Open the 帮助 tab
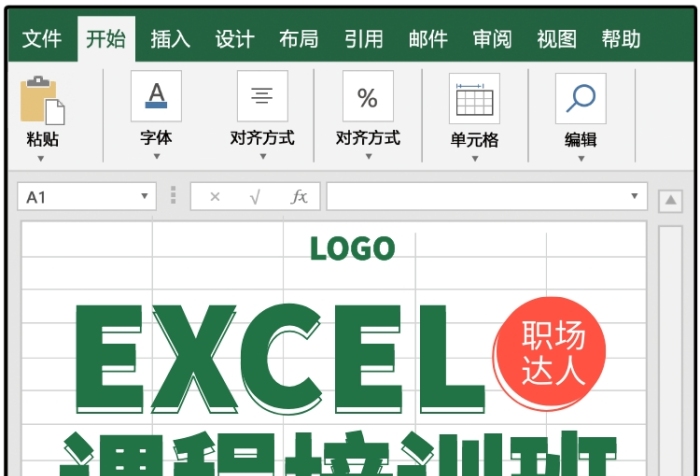Image resolution: width=700 pixels, height=476 pixels. [x=621, y=39]
